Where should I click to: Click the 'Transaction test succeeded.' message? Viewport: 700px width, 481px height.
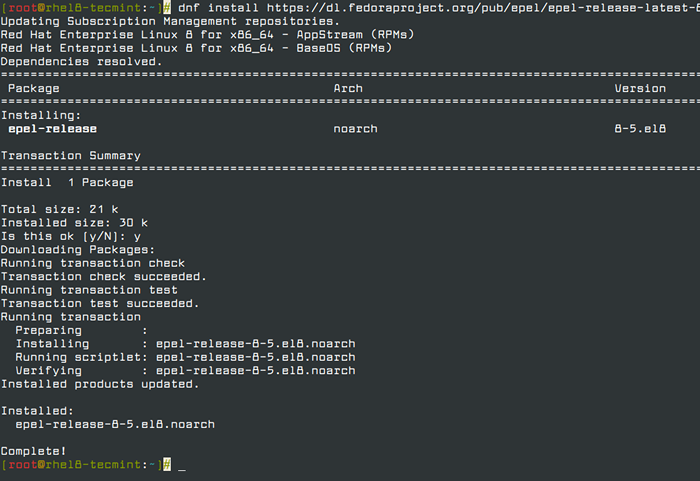click(100, 304)
